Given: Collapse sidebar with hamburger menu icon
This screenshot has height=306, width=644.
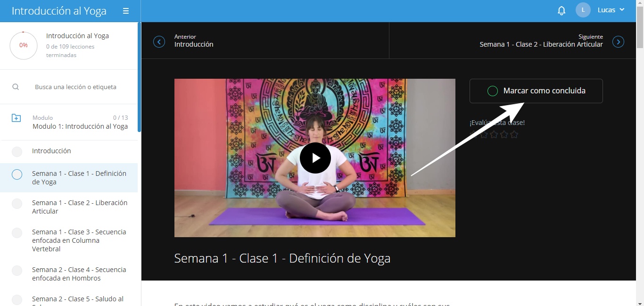Looking at the screenshot, I should [x=126, y=11].
